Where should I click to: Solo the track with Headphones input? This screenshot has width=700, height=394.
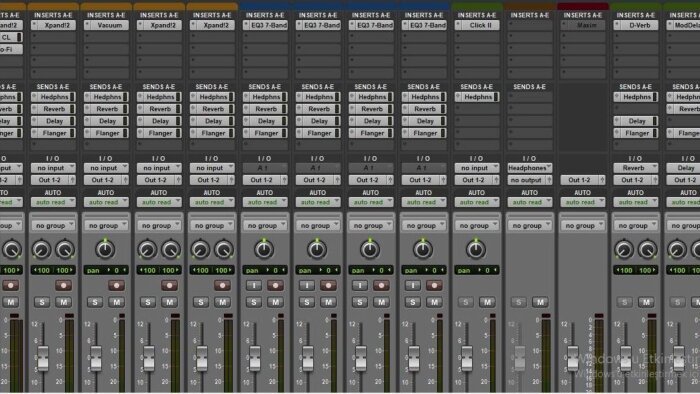tap(518, 302)
